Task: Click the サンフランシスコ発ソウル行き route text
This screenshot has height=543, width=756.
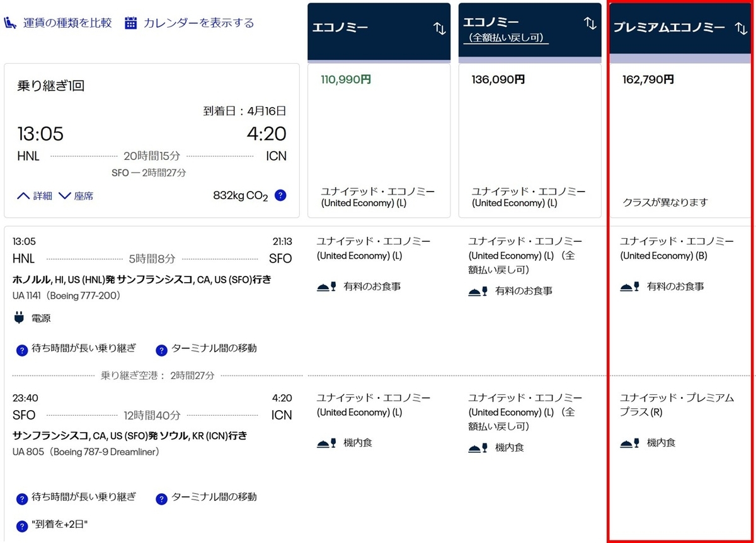Action: click(x=130, y=435)
